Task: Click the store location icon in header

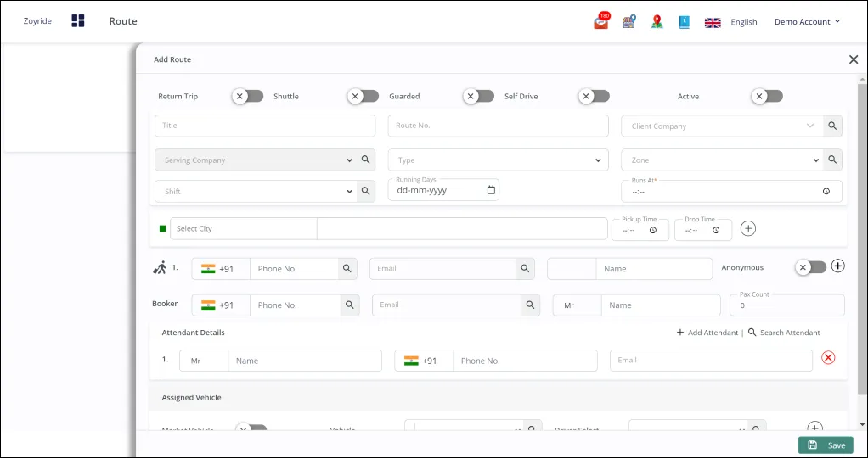Action: [x=628, y=21]
